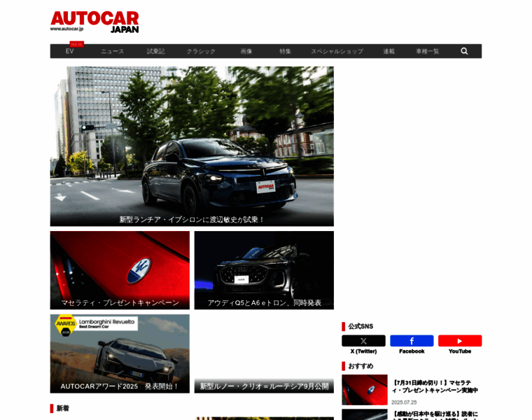The image size is (532, 420).
Task: Click the 2025.07.25 article date
Action: 404,402
